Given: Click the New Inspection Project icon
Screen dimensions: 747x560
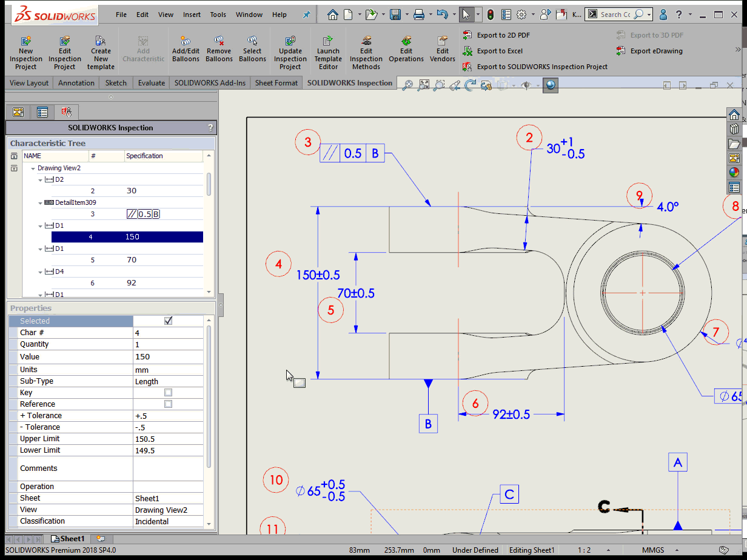Looking at the screenshot, I should click(x=26, y=42).
